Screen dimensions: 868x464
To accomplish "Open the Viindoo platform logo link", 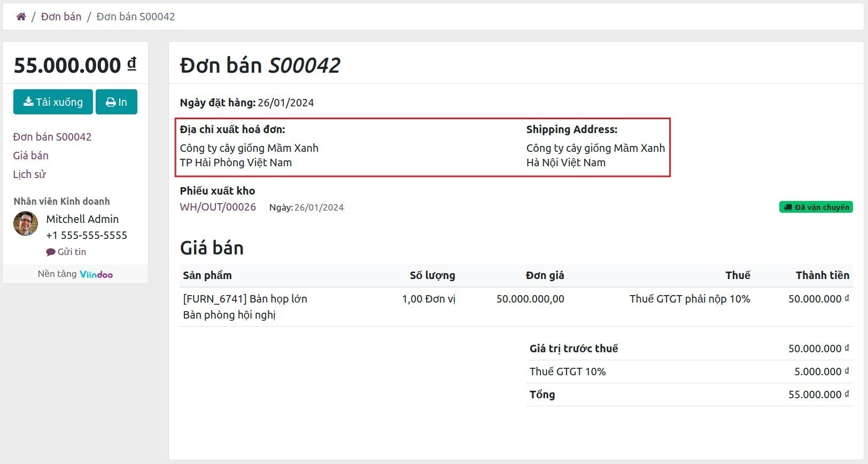I will (96, 274).
